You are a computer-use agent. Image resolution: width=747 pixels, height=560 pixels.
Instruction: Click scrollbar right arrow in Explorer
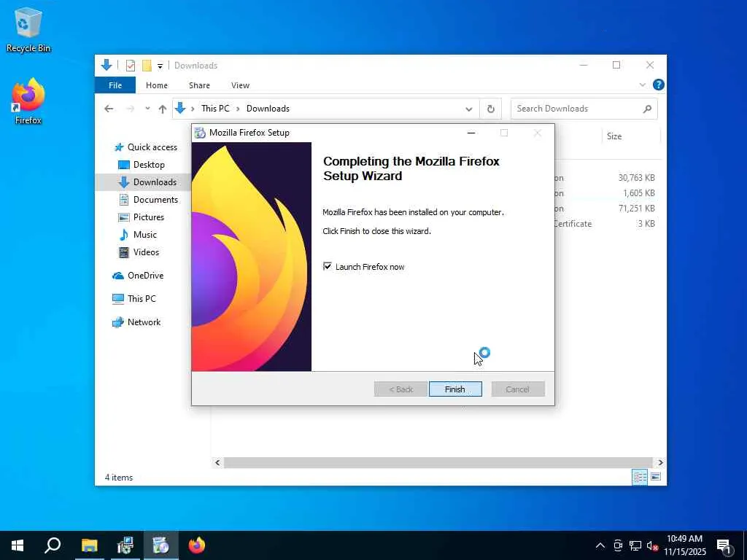[x=660, y=462]
